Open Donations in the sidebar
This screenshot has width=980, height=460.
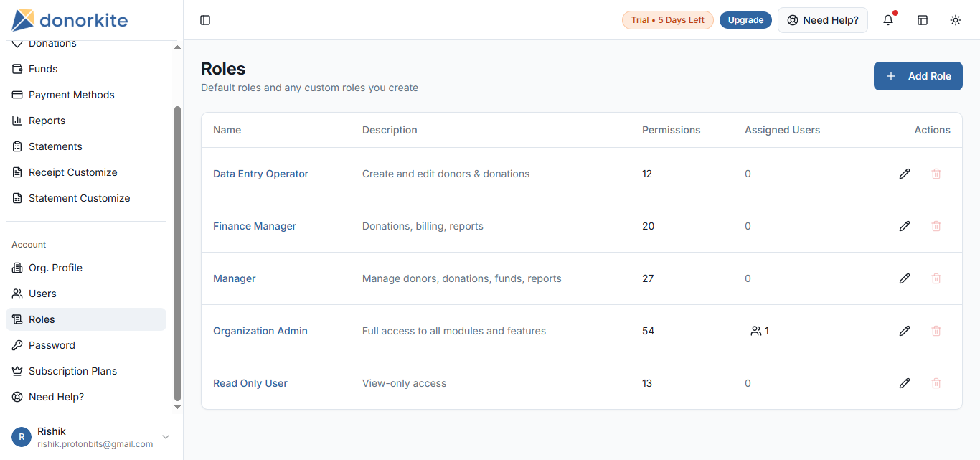tap(86, 44)
